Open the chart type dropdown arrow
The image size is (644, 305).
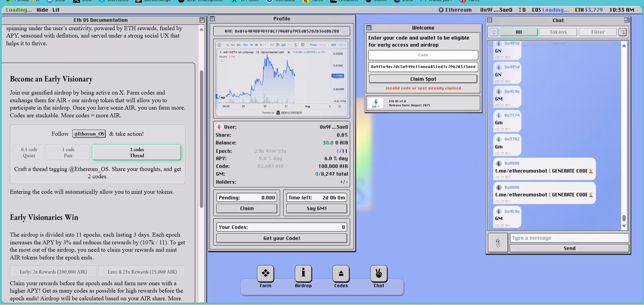click(x=288, y=45)
